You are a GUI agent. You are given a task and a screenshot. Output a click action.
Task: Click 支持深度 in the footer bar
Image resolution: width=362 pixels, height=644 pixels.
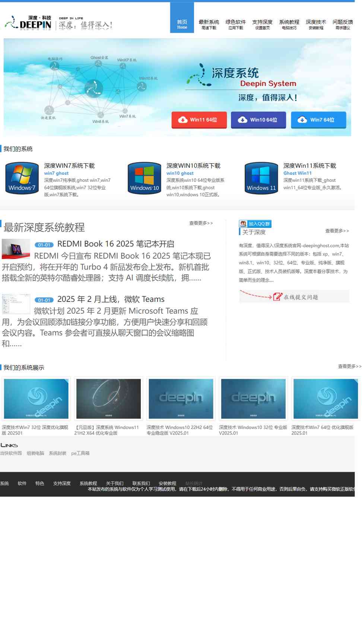(62, 483)
